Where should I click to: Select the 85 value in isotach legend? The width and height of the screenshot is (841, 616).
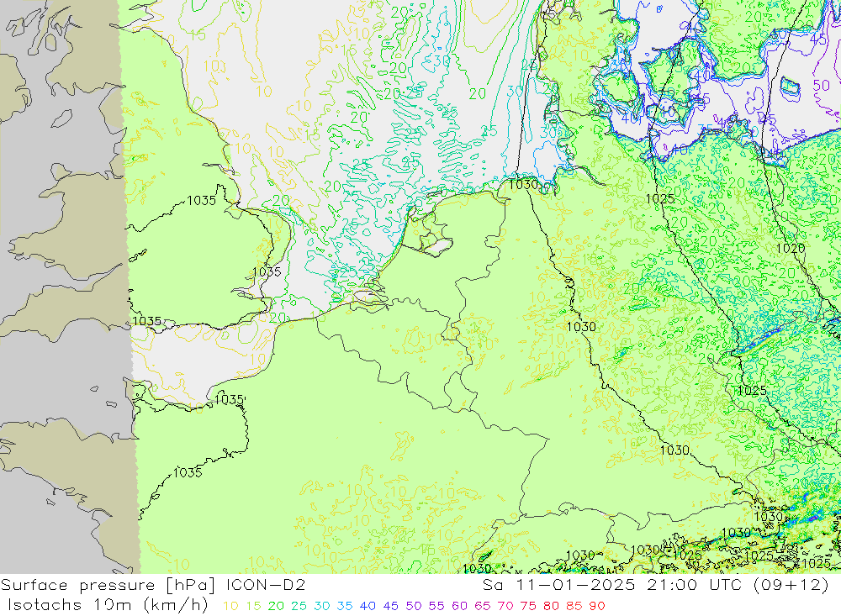click(x=574, y=607)
